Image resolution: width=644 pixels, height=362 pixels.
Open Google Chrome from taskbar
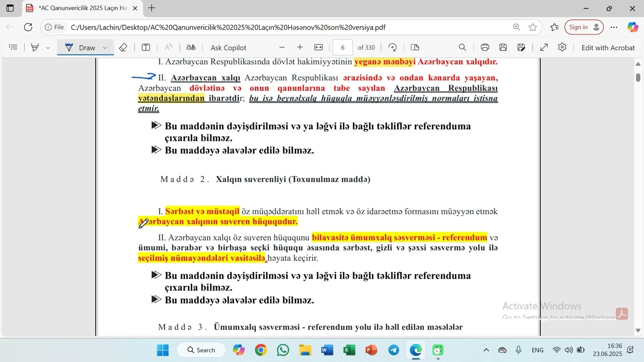coord(261,350)
